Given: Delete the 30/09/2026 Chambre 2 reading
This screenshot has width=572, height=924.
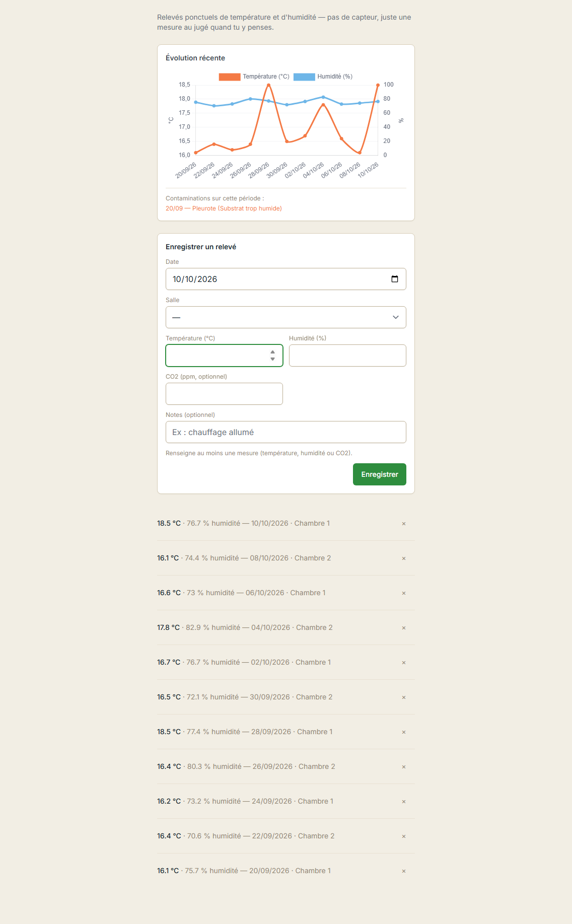Looking at the screenshot, I should (404, 697).
